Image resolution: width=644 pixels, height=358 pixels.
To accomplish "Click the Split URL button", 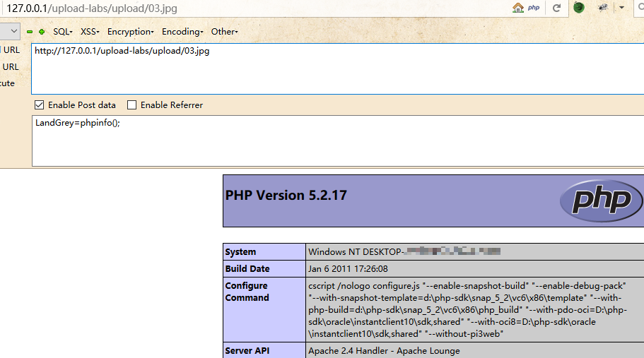I will coord(10,66).
